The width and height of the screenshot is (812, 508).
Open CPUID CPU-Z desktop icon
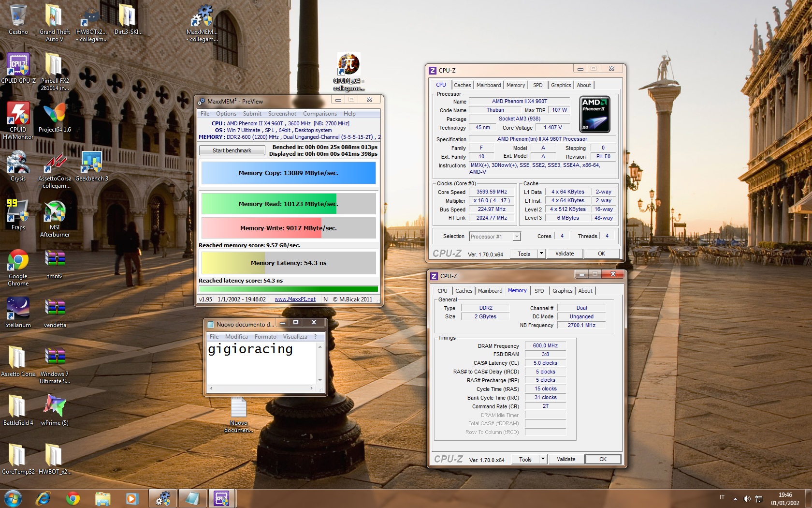coord(18,68)
